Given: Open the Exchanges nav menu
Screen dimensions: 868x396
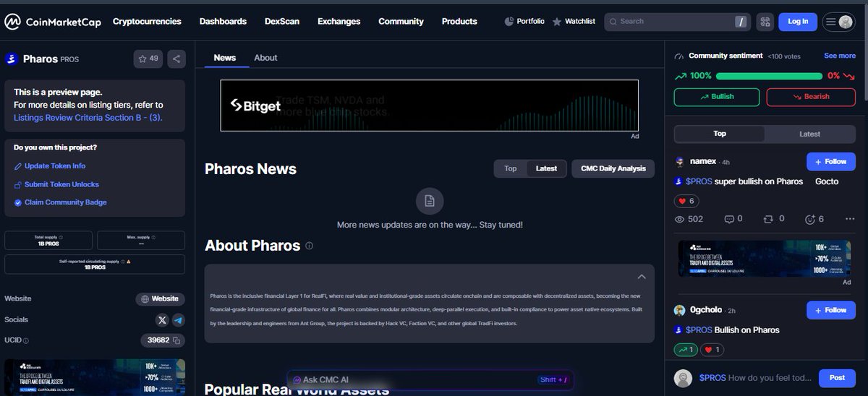Looking at the screenshot, I should [x=339, y=22].
